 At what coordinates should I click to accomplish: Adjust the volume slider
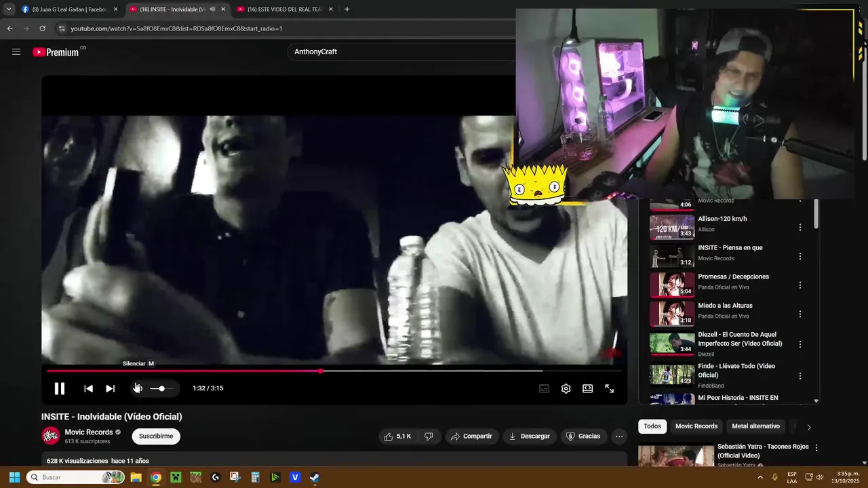tap(161, 388)
